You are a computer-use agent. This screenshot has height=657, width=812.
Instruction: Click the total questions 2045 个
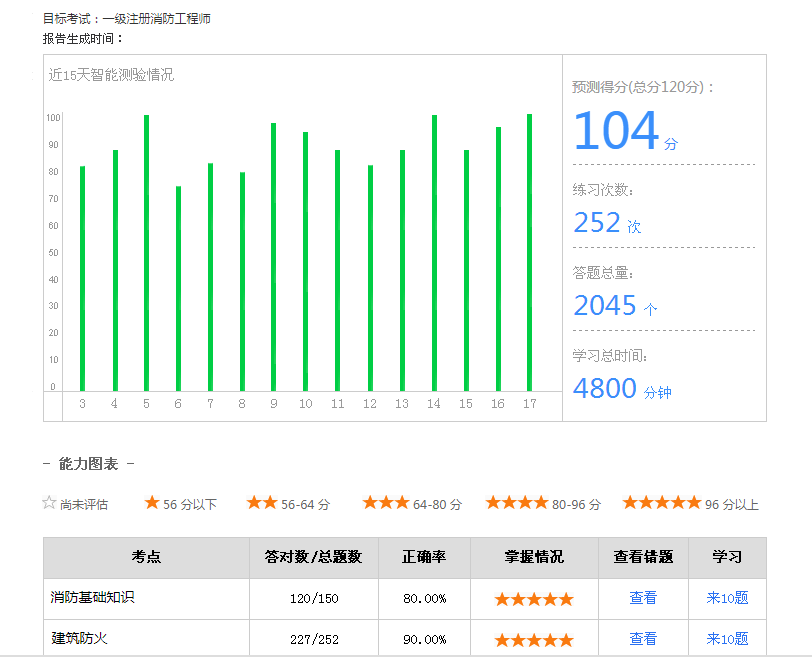(615, 305)
